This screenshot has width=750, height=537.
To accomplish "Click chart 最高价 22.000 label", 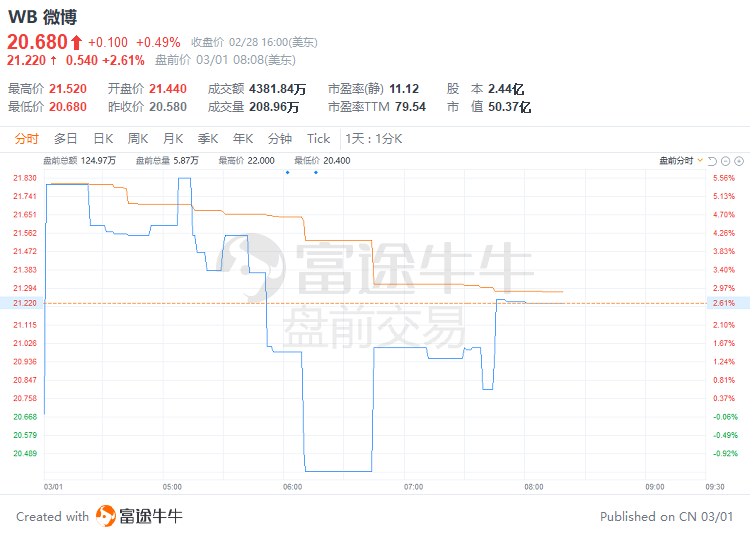I will [x=246, y=161].
